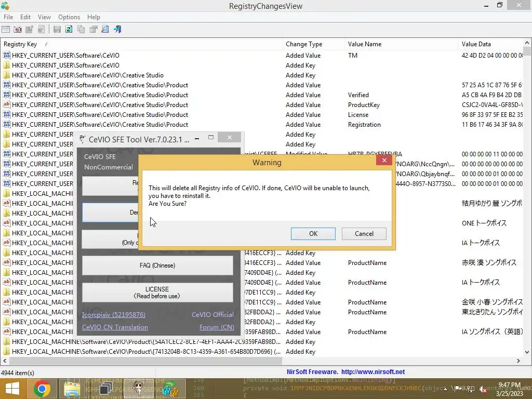Image resolution: width=532 pixels, height=399 pixels.
Task: Click the save selected items floppy icon
Action: tap(57, 30)
